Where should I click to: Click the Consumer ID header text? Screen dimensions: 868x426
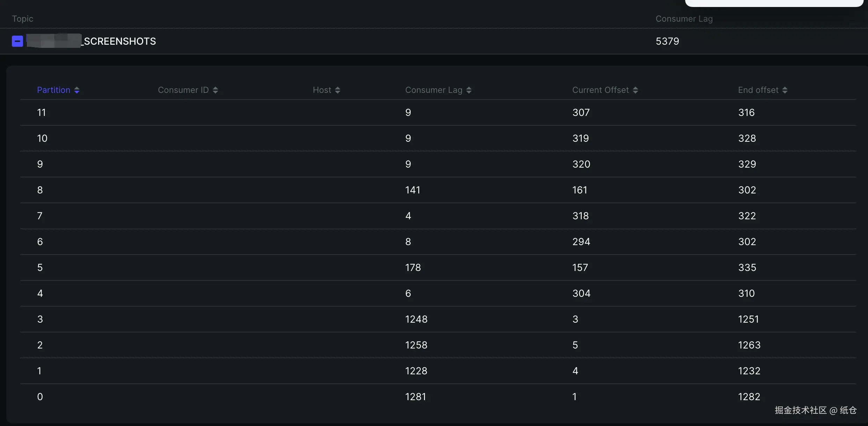tap(183, 90)
